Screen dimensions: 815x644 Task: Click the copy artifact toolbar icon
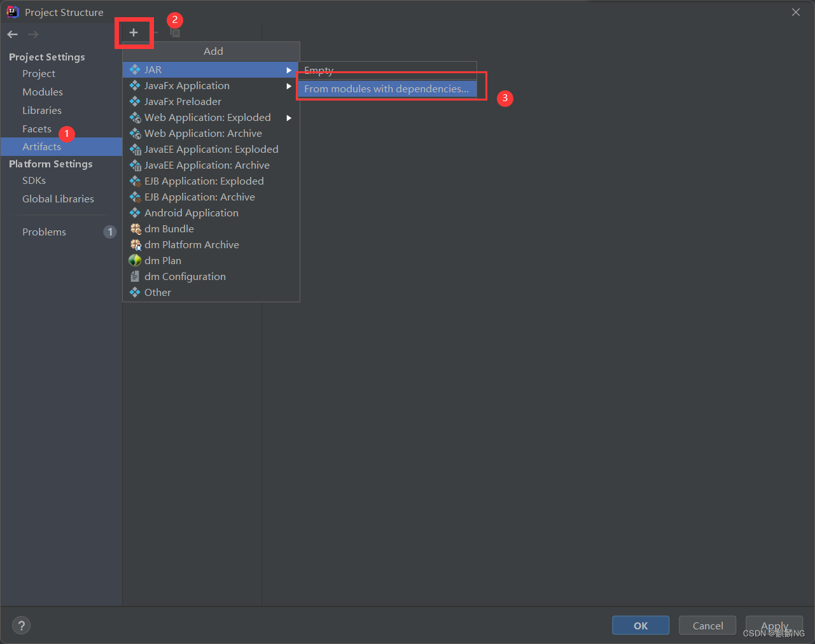(x=175, y=32)
